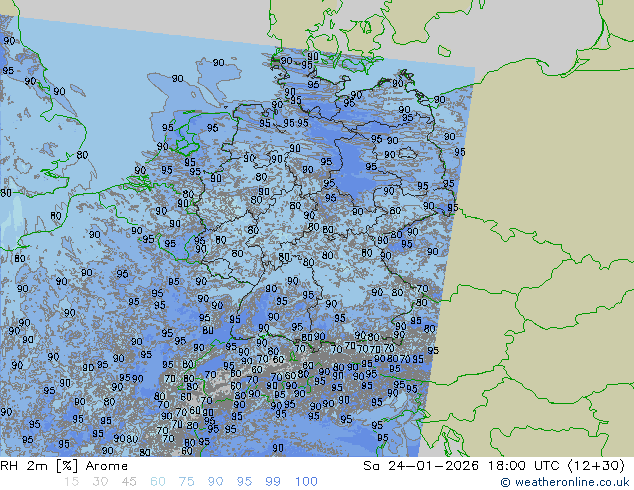Select the 60 value in the colour legend

[158, 482]
